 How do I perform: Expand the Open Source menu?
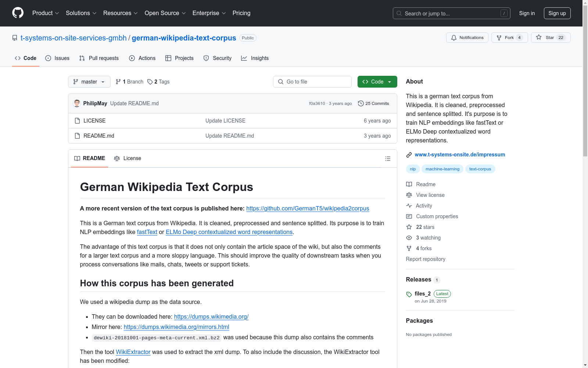point(165,13)
